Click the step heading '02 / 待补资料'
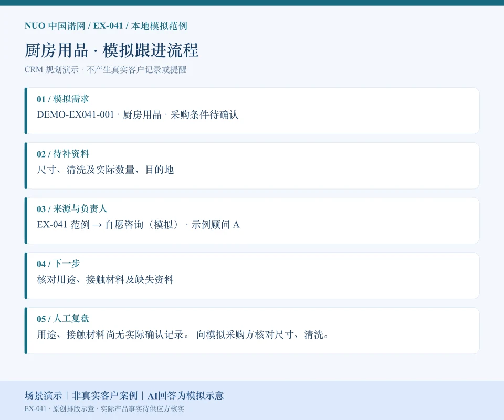The image size is (504, 420). pos(62,154)
